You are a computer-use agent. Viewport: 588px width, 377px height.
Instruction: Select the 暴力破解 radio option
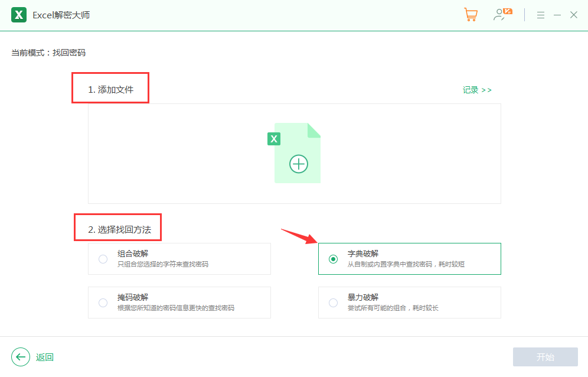coord(333,303)
